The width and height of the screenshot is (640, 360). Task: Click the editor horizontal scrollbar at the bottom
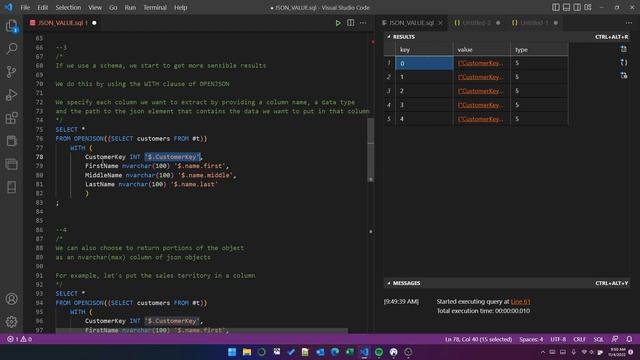(202, 330)
